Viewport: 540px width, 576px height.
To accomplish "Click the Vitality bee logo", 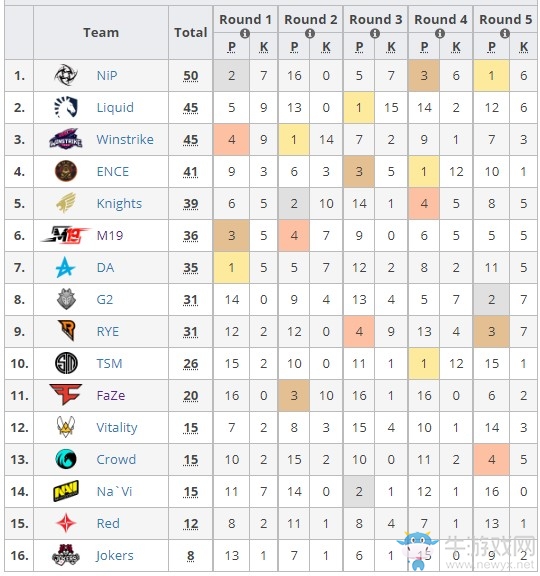I will (66, 426).
